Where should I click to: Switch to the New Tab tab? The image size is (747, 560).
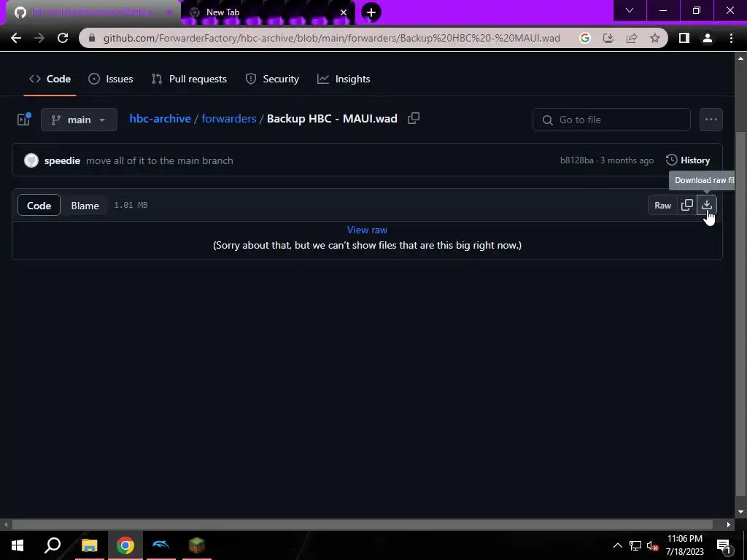[268, 12]
